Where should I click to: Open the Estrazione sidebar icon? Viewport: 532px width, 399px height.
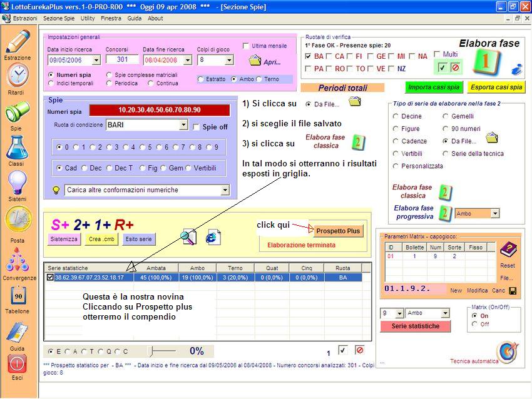point(18,42)
